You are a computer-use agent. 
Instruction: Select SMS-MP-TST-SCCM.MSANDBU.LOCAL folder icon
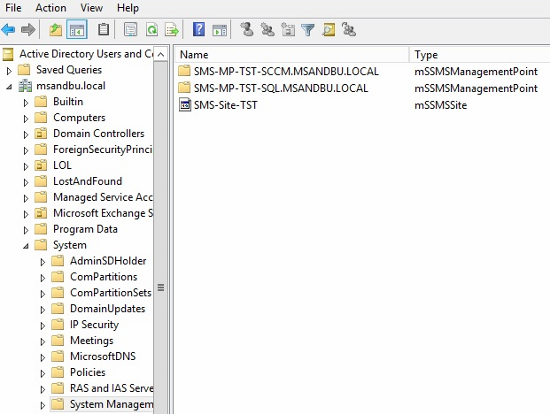(x=184, y=71)
